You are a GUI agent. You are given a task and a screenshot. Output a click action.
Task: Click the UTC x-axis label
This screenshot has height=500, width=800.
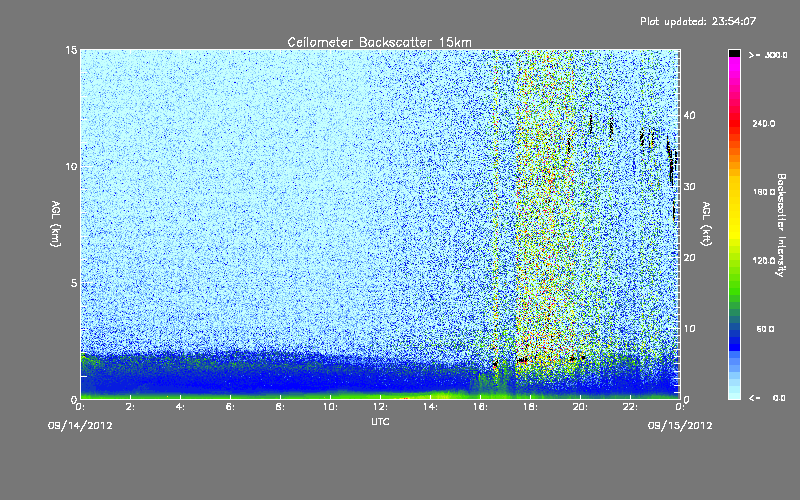[380, 421]
